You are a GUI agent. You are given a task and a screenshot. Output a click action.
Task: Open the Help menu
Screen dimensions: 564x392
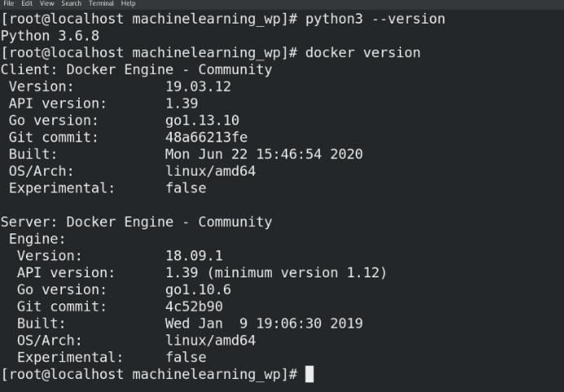coord(128,3)
